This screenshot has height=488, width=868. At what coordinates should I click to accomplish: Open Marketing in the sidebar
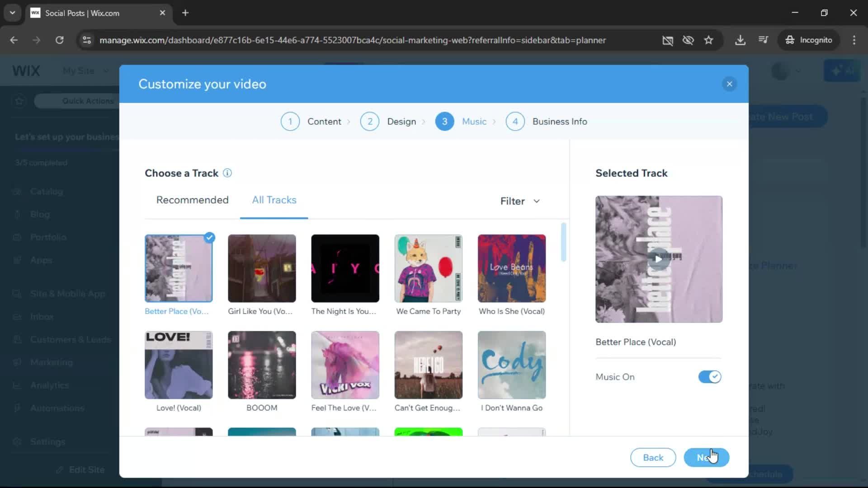click(x=51, y=362)
